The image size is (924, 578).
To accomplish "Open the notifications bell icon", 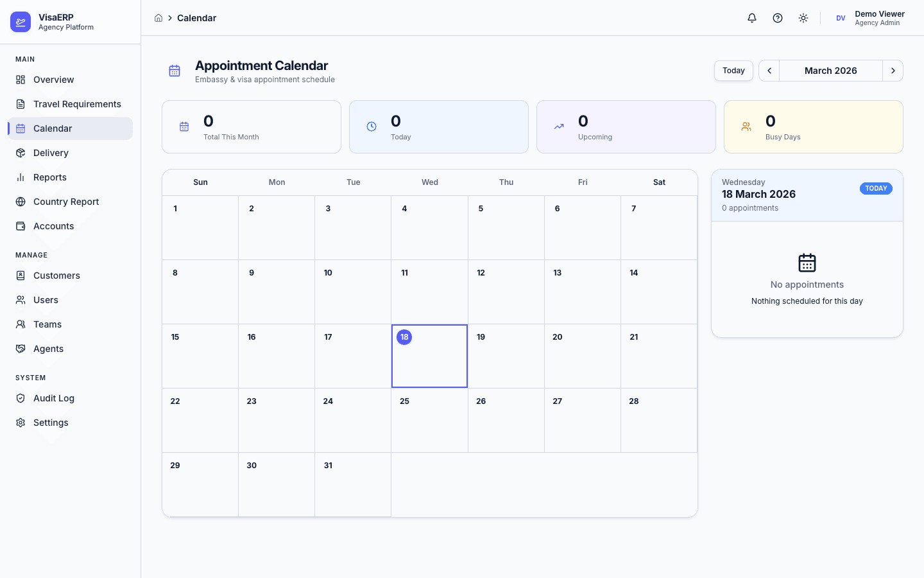I will pyautogui.click(x=751, y=18).
